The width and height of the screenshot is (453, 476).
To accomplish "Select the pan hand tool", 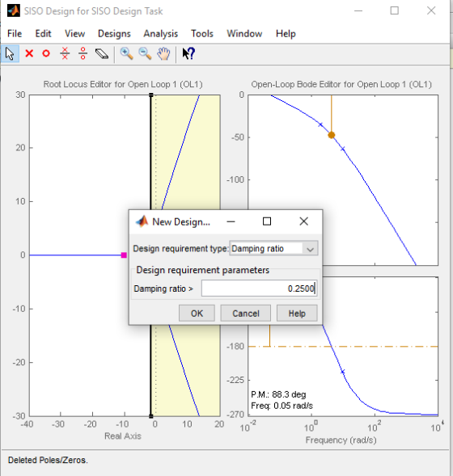I will 163,53.
